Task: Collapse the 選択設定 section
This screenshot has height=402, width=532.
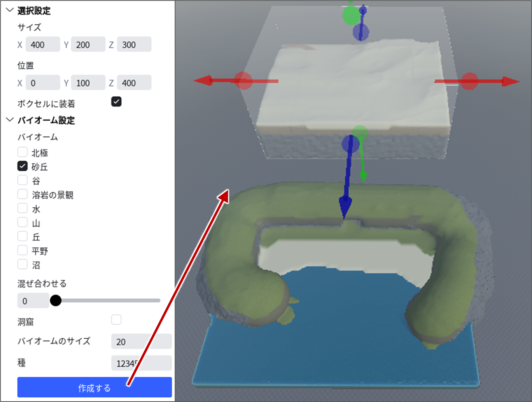Action: tap(10, 10)
